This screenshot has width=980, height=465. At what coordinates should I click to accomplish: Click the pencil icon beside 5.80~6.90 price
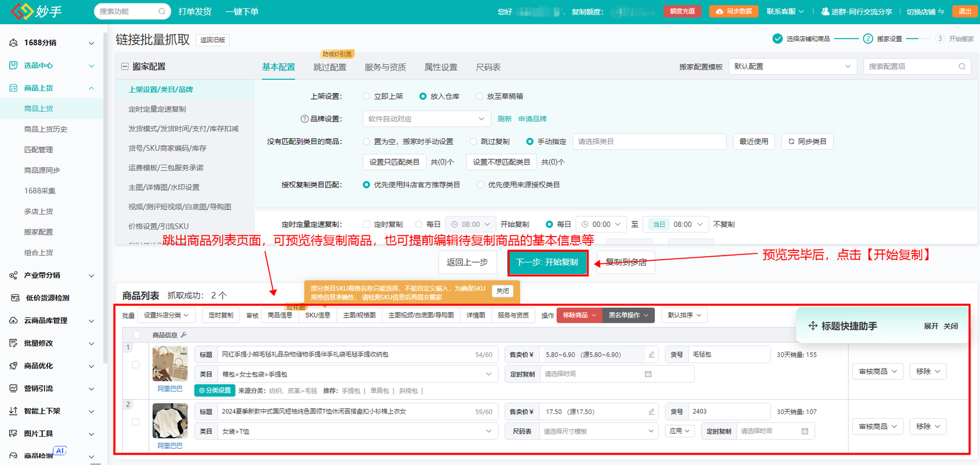pyautogui.click(x=651, y=355)
